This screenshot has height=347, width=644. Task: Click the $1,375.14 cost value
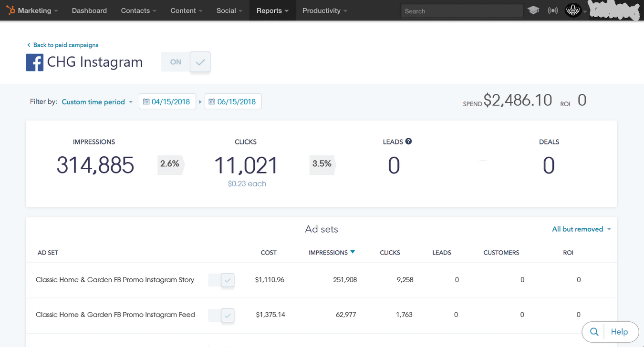click(270, 315)
